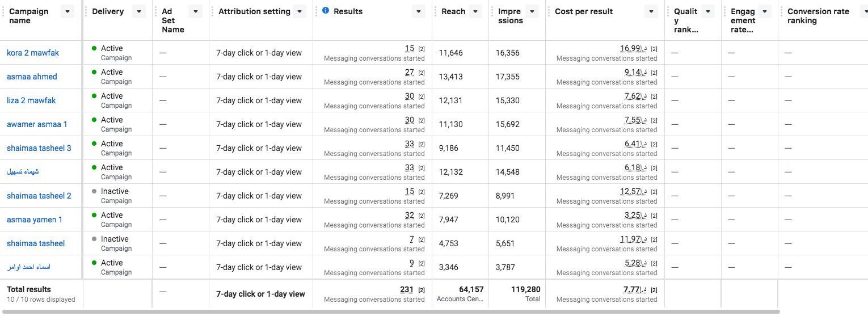Image resolution: width=868 pixels, height=316 pixels.
Task: Open Reach column dropdown arrow
Action: pyautogui.click(x=475, y=11)
